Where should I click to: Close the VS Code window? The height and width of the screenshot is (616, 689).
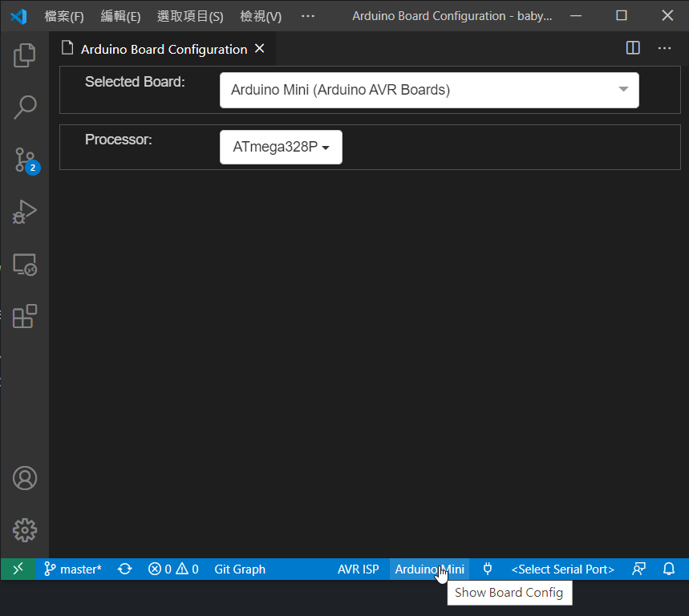(667, 16)
